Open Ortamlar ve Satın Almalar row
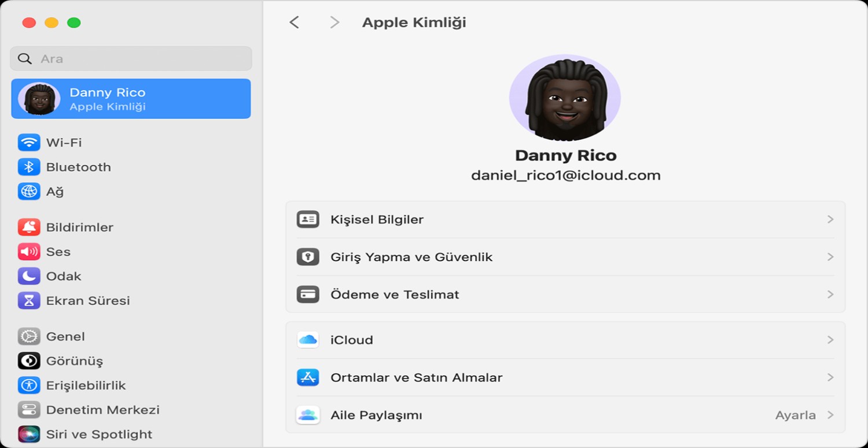 pyautogui.click(x=416, y=377)
